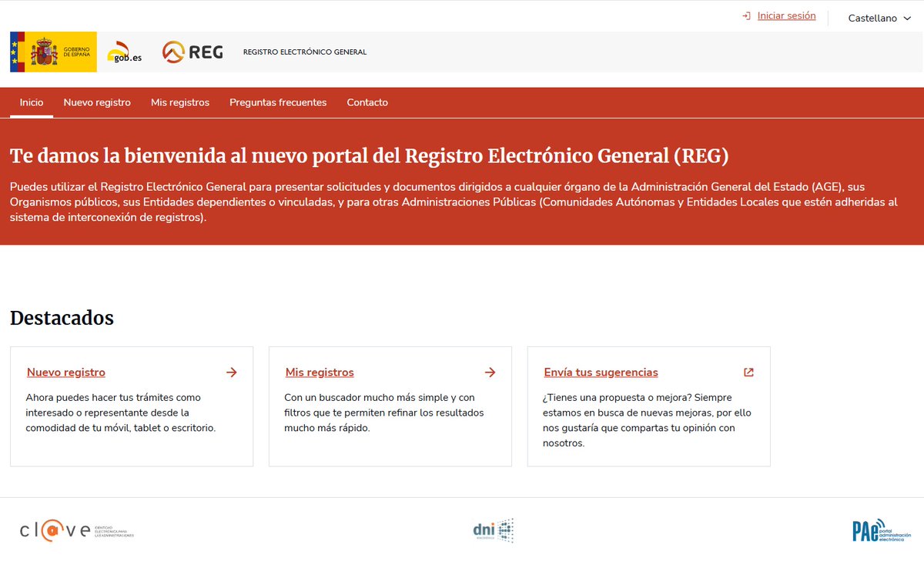
Task: Click the welcome heading about Registro Electrónico General
Action: 369,156
